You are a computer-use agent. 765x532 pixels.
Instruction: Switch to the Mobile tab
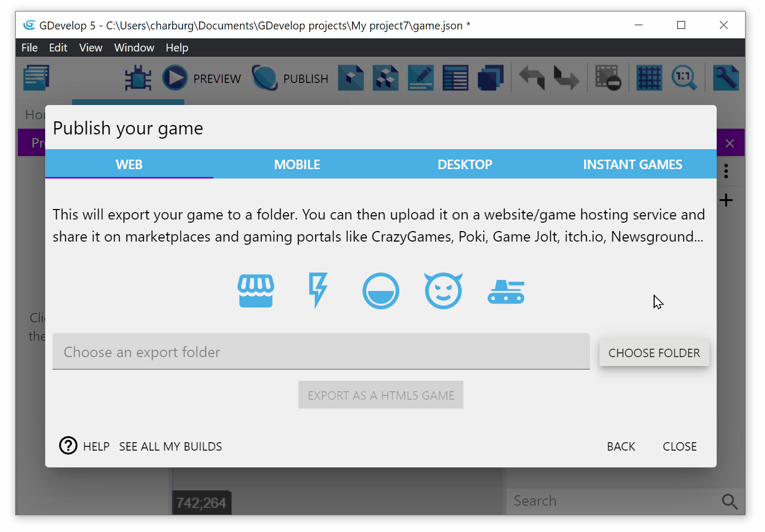point(297,164)
